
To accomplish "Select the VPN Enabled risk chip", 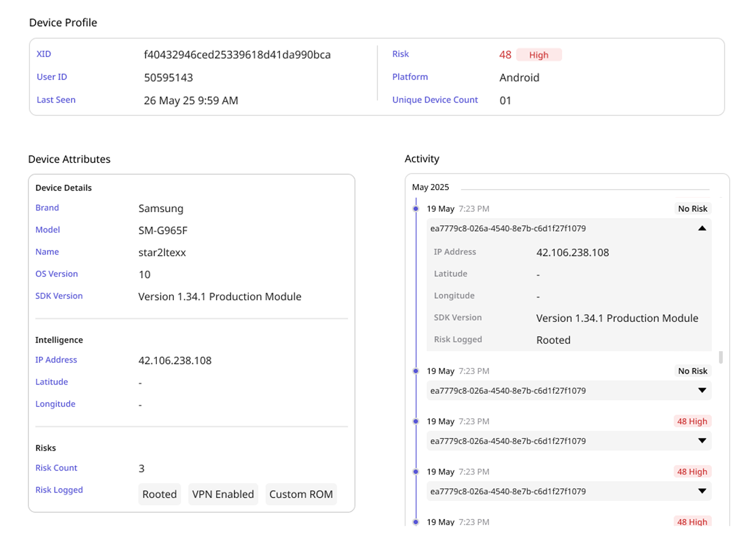I will tap(223, 494).
